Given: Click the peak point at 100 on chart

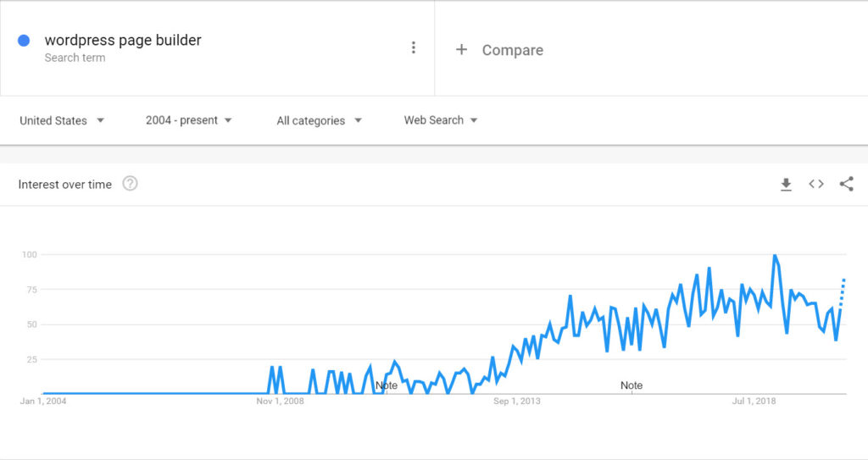Looking at the screenshot, I should pos(775,256).
